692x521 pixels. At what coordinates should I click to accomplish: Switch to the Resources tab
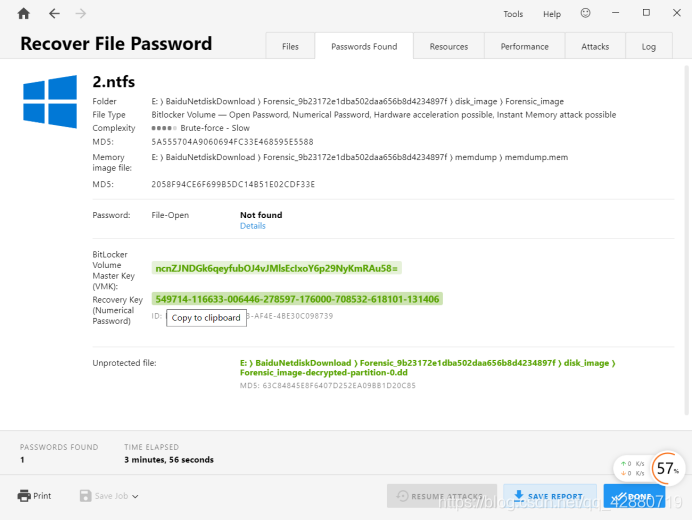(449, 46)
